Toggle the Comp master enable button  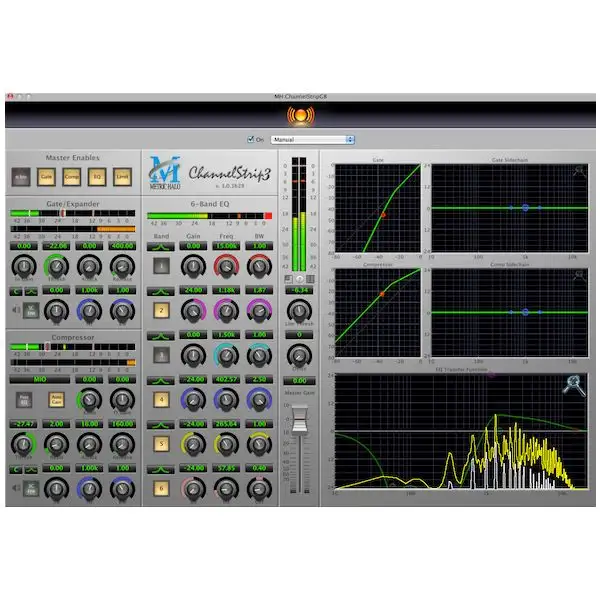pos(71,176)
